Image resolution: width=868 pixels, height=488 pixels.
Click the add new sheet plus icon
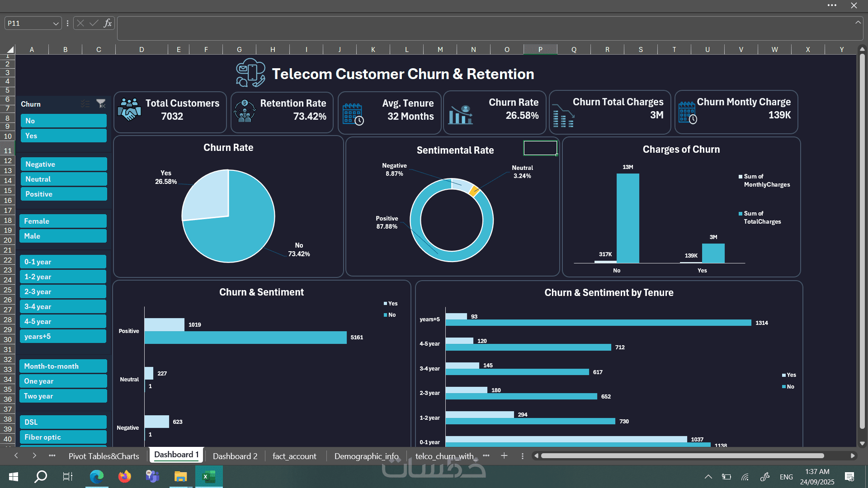[x=504, y=456]
